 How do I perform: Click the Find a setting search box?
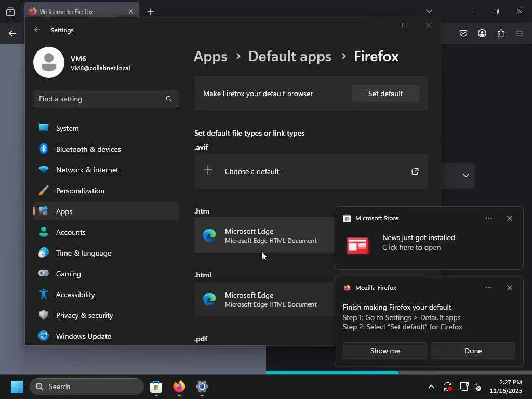click(101, 99)
